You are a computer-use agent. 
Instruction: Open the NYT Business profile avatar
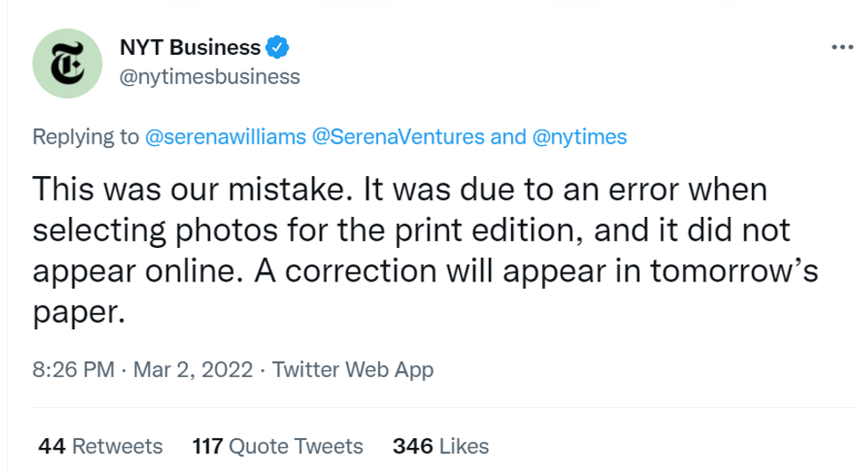[66, 66]
